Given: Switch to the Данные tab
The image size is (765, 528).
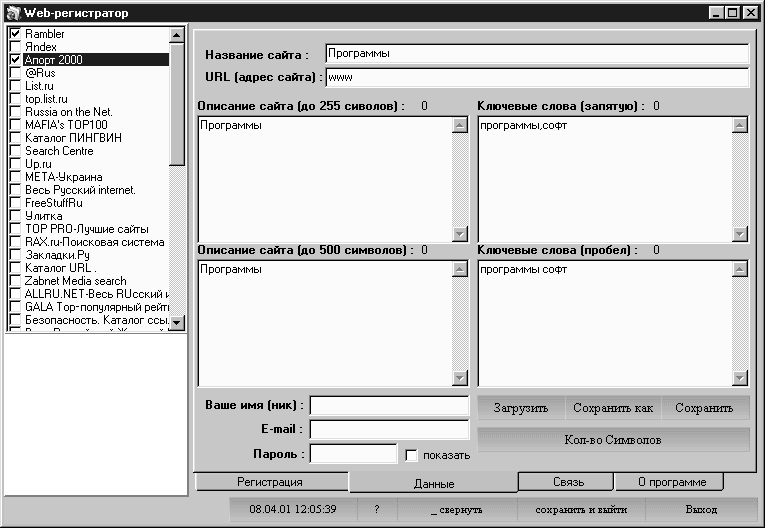Looking at the screenshot, I should (434, 483).
